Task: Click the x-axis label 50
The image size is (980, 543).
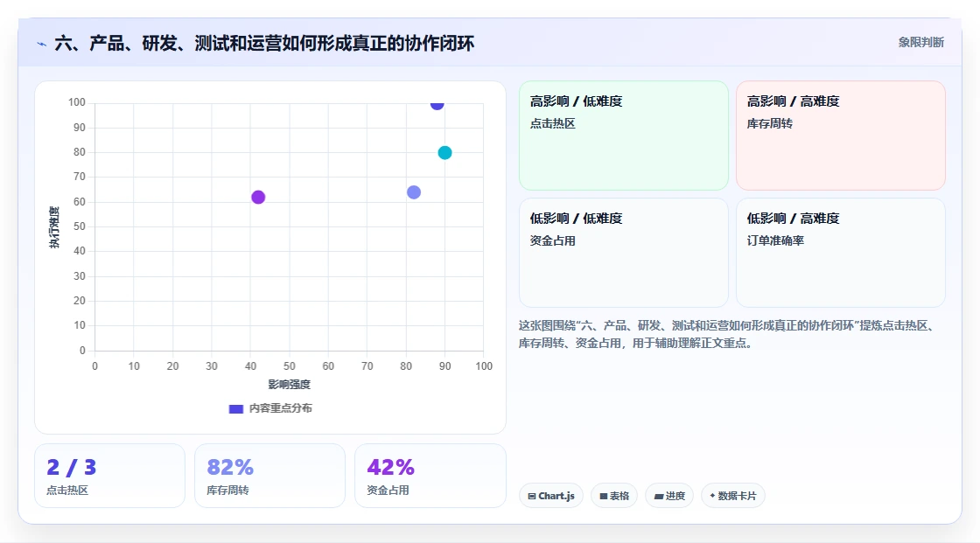Action: click(290, 366)
